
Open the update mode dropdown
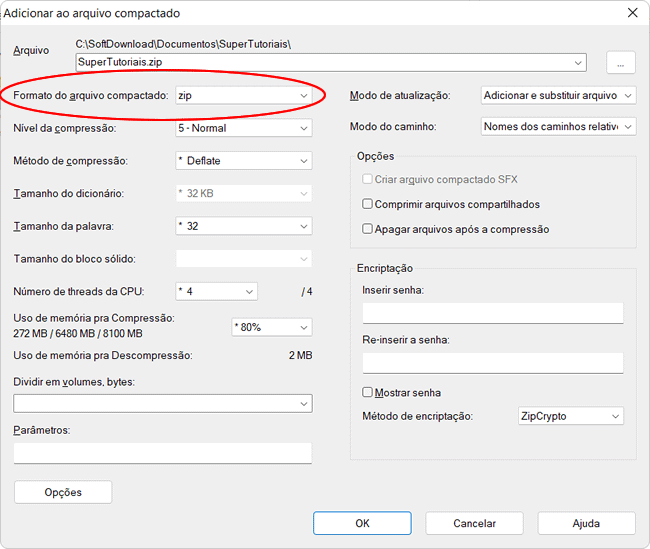tap(557, 96)
